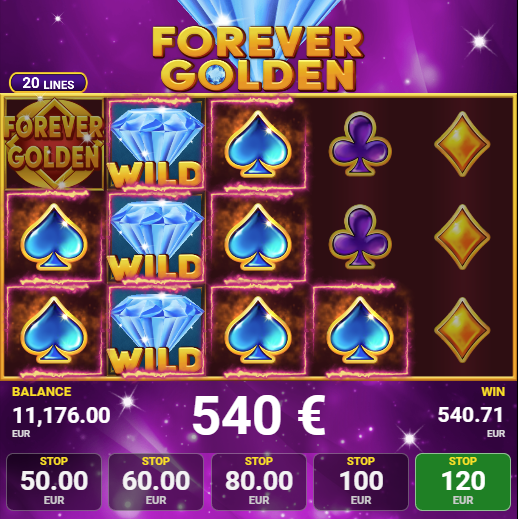This screenshot has width=518, height=519.
Task: Click the Forever Golden title logo
Action: tap(258, 59)
